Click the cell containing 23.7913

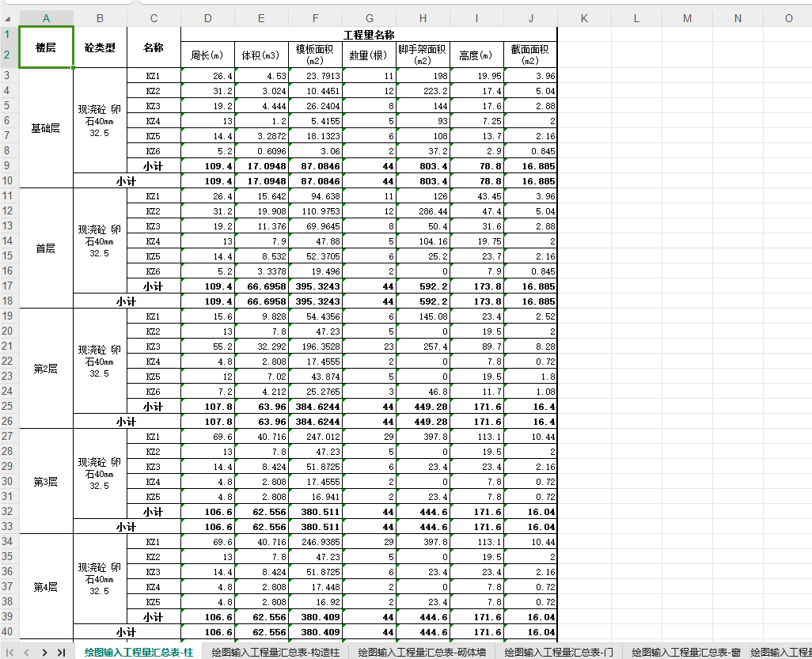[315, 76]
